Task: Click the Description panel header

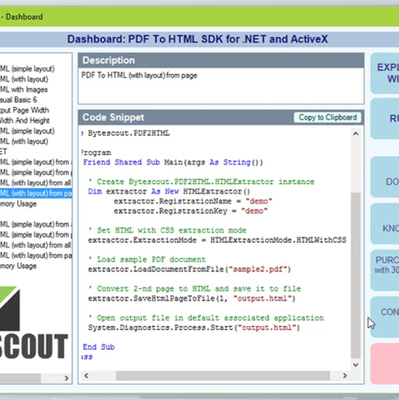Action: click(221, 60)
